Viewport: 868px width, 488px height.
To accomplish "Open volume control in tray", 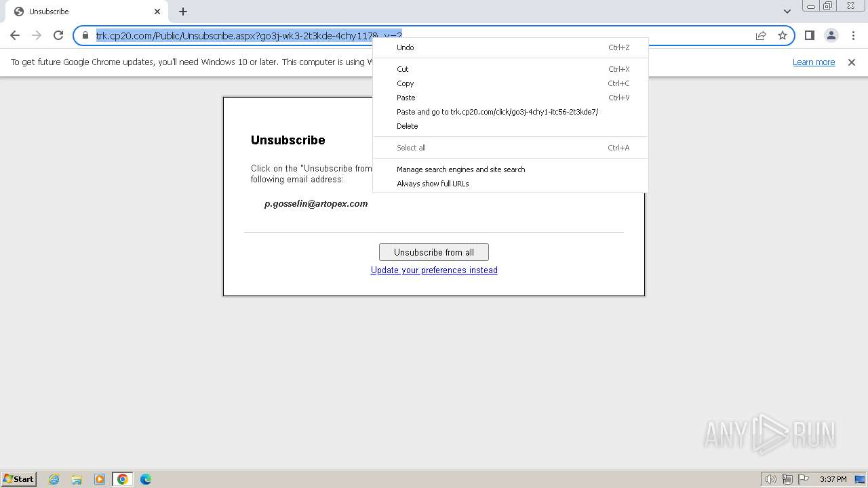I will tap(770, 479).
